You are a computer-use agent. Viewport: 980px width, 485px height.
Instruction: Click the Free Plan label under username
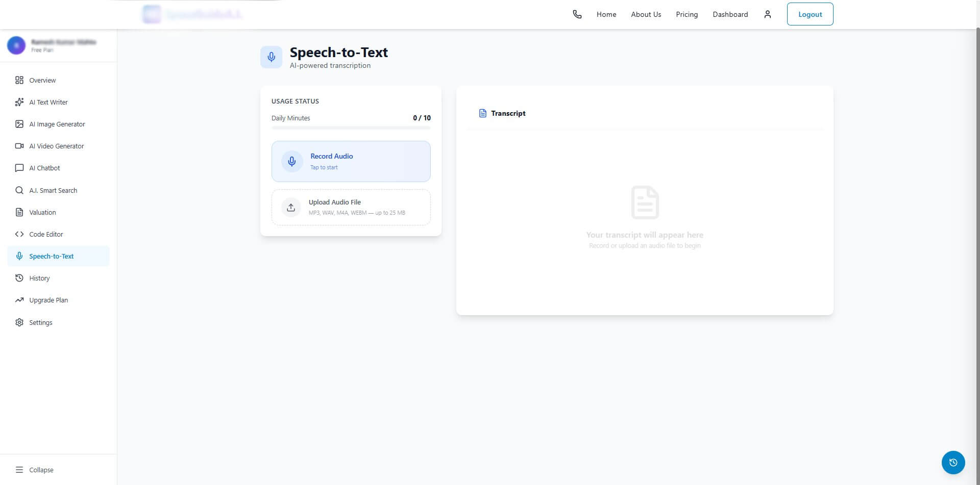click(42, 50)
